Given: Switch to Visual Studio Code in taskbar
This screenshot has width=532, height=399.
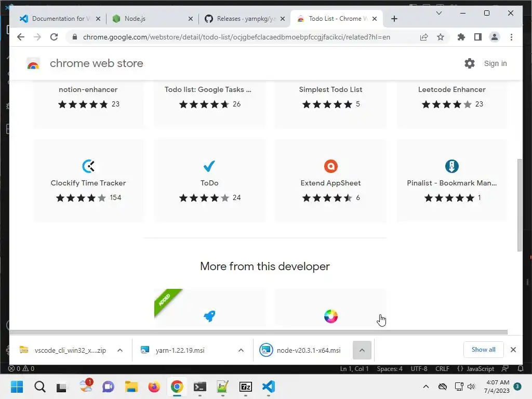Looking at the screenshot, I should coord(269,387).
